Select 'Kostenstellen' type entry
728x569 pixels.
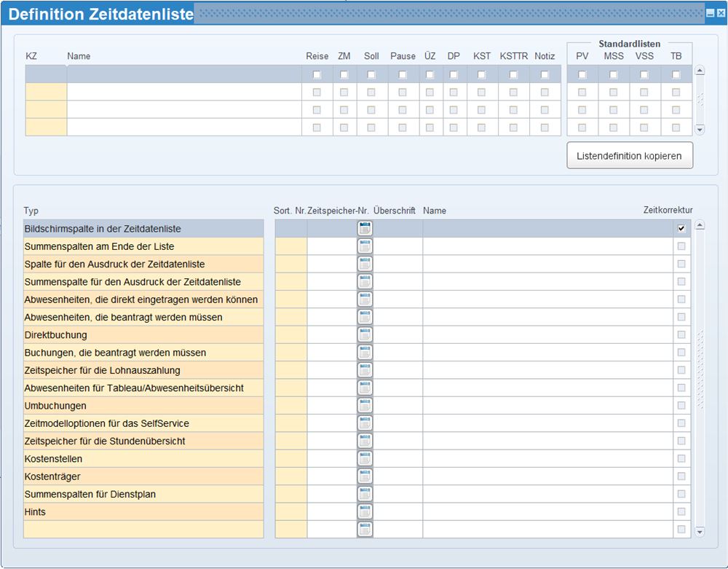pos(143,458)
